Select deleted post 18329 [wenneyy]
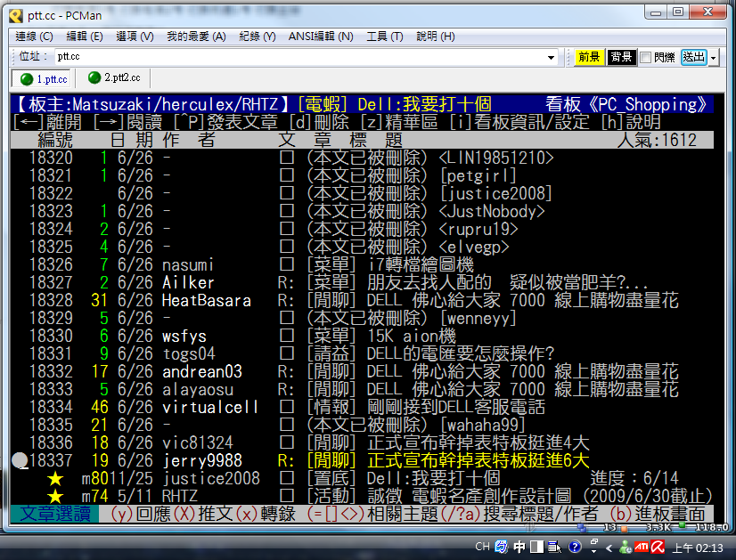 362,318
